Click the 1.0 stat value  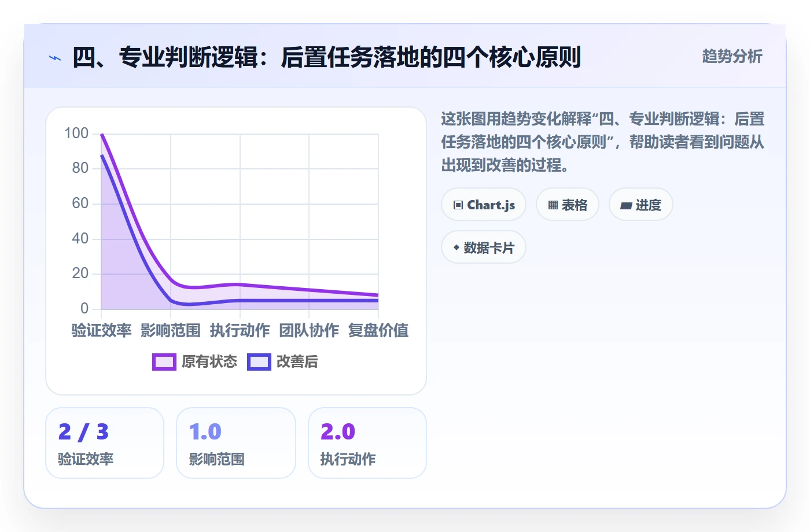(x=205, y=432)
